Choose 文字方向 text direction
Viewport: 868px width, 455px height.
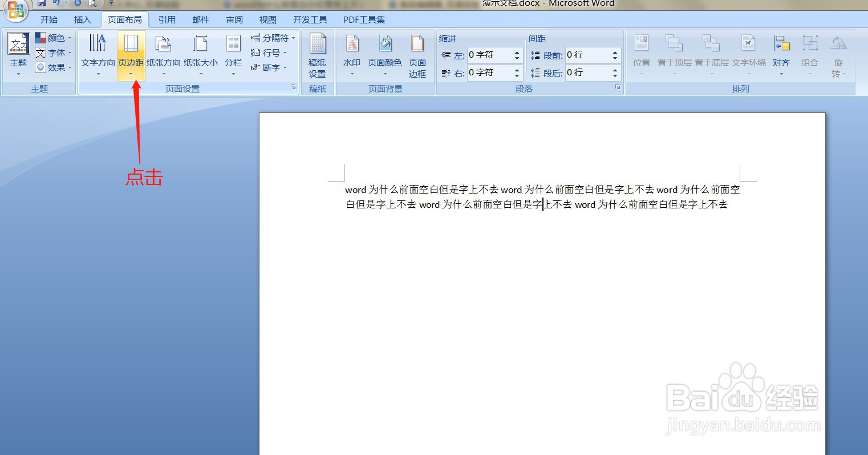point(98,55)
